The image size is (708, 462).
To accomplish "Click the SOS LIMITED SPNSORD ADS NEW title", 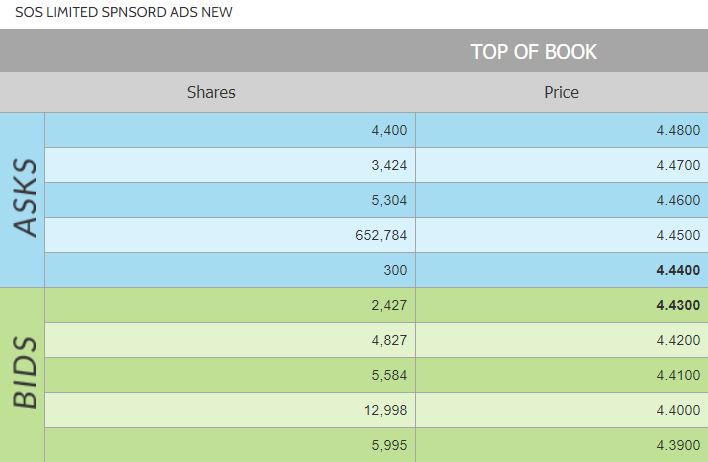I will (x=123, y=13).
